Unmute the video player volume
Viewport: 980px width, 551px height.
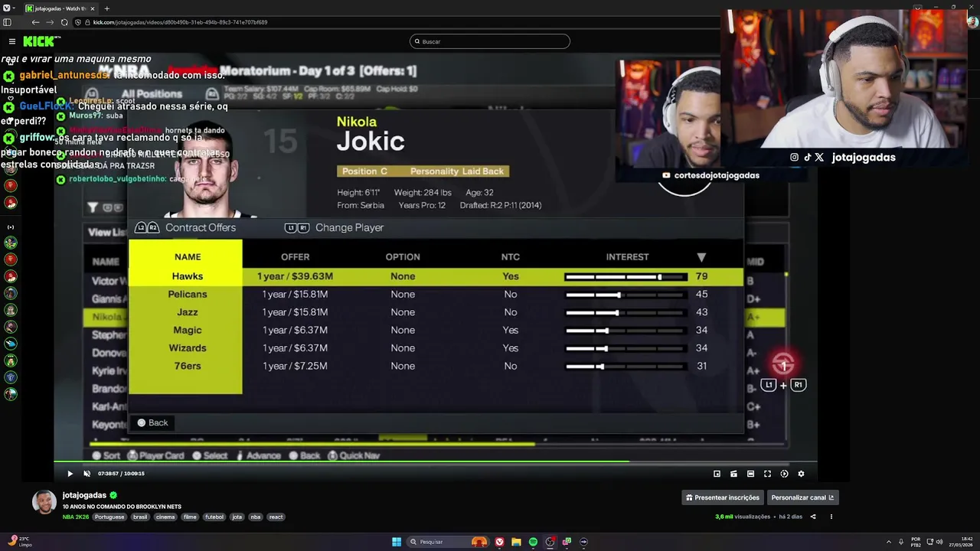pyautogui.click(x=87, y=474)
